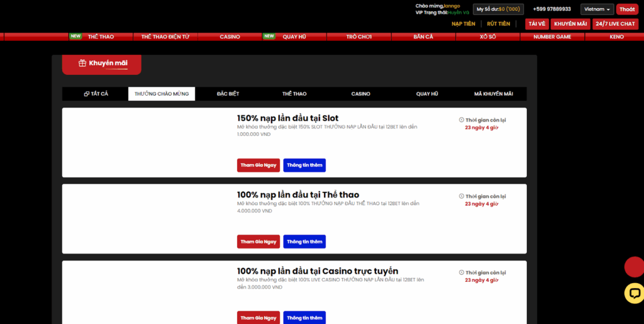
Task: Open the CASINO main menu item
Action: [230, 37]
